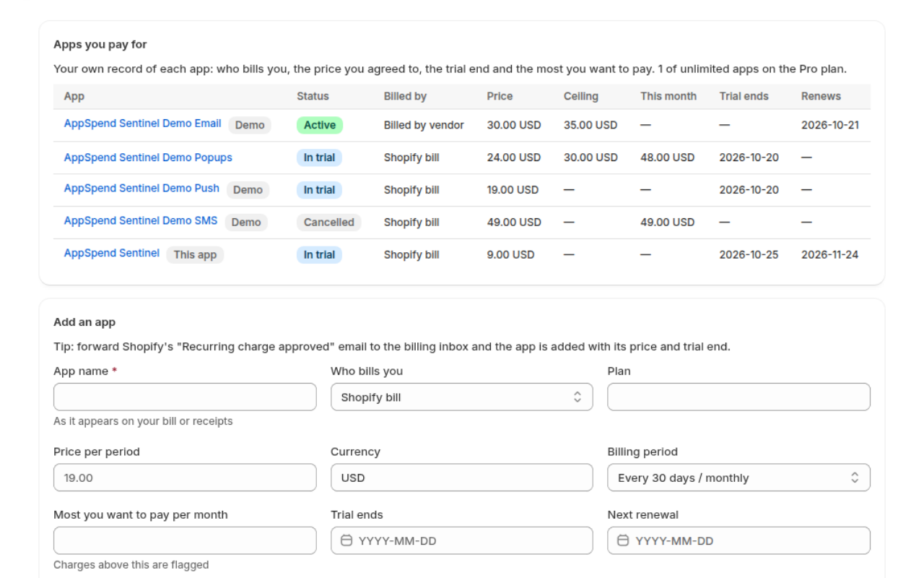Click the 48.00 USD This month value

(667, 158)
